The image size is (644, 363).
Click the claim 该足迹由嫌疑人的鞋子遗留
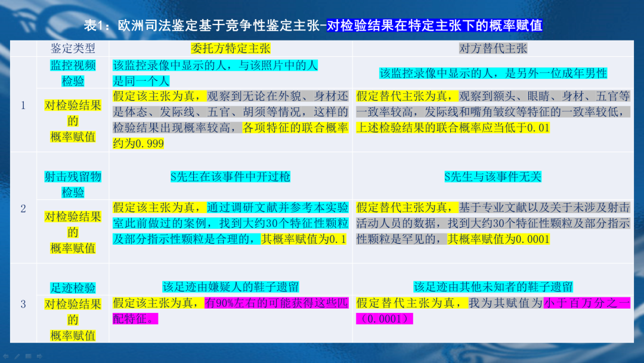tap(230, 287)
